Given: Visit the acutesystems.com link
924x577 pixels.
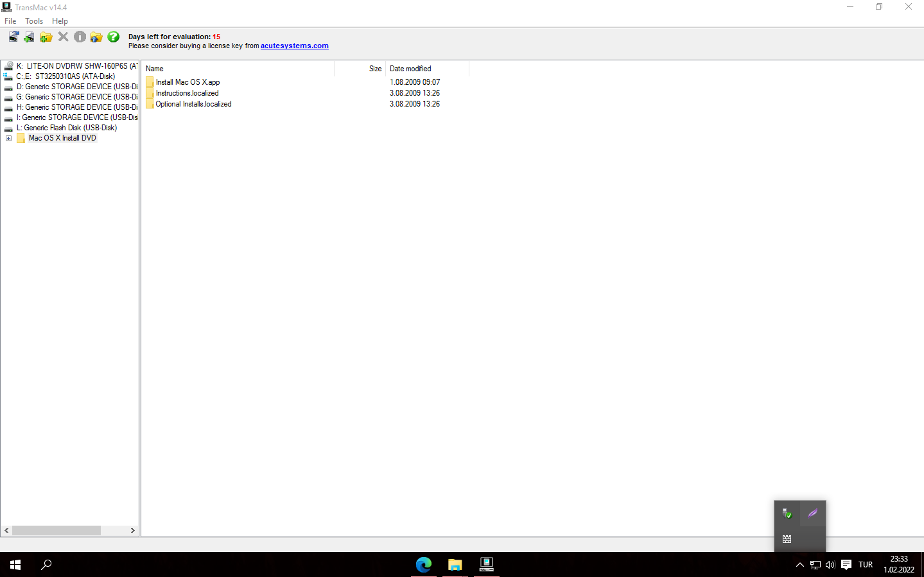Looking at the screenshot, I should (295, 46).
